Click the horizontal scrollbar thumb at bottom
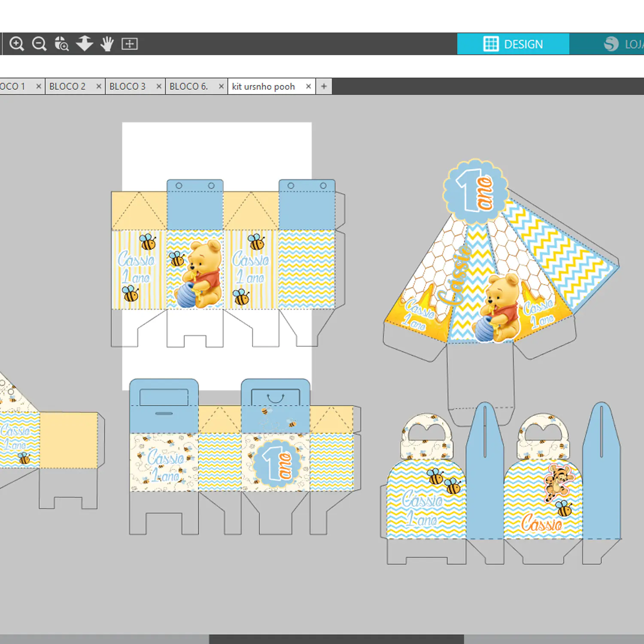This screenshot has width=644, height=644. tap(337, 639)
